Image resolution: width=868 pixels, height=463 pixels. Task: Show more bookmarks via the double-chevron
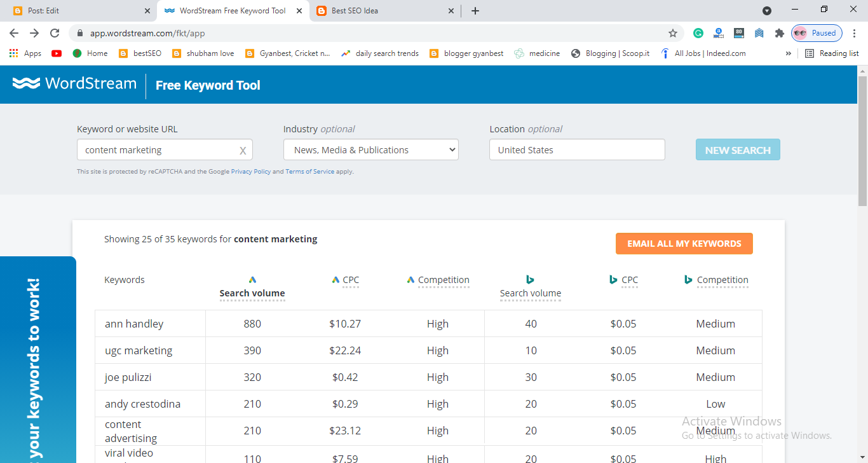(789, 53)
